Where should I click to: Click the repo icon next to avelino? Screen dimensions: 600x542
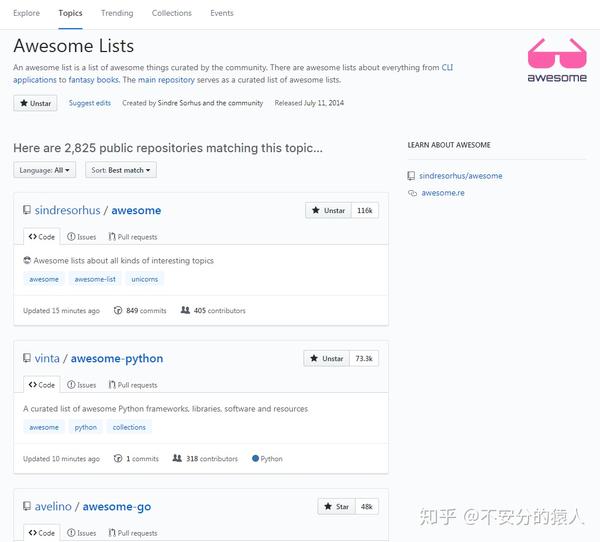(27, 506)
